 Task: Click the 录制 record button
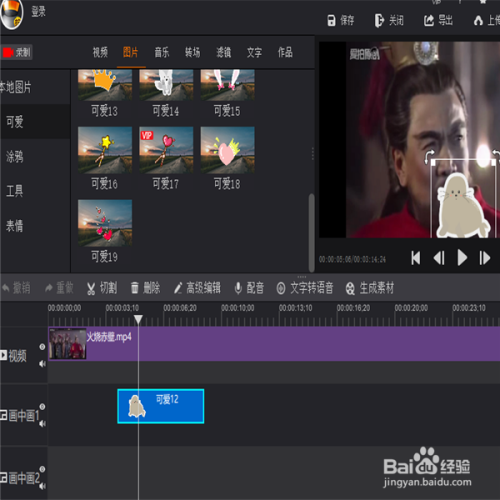click(17, 52)
